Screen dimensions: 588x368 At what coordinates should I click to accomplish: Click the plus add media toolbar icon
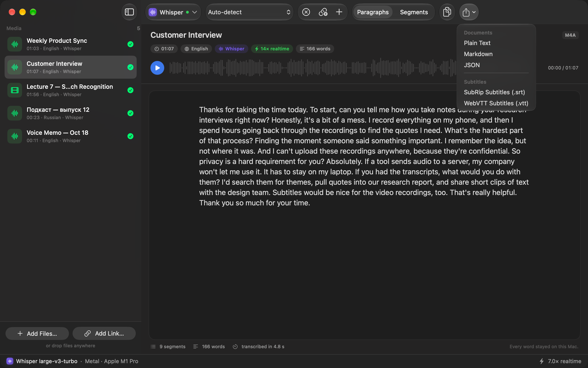(339, 12)
